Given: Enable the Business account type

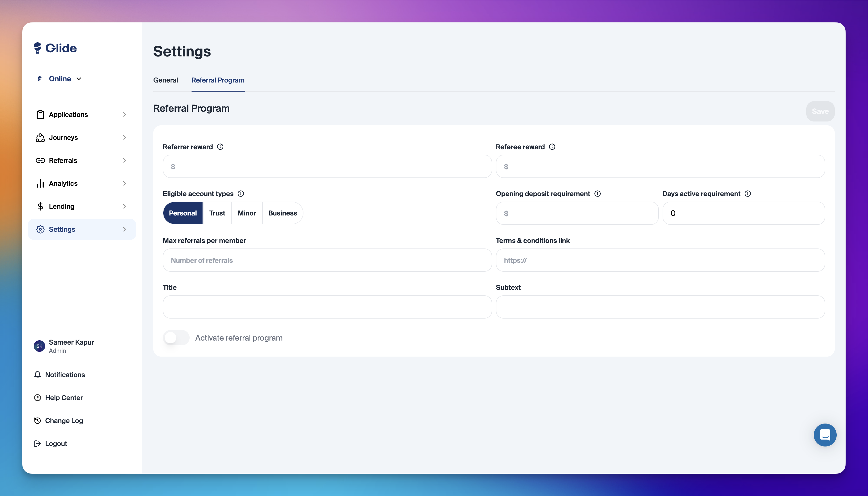Looking at the screenshot, I should pyautogui.click(x=282, y=213).
